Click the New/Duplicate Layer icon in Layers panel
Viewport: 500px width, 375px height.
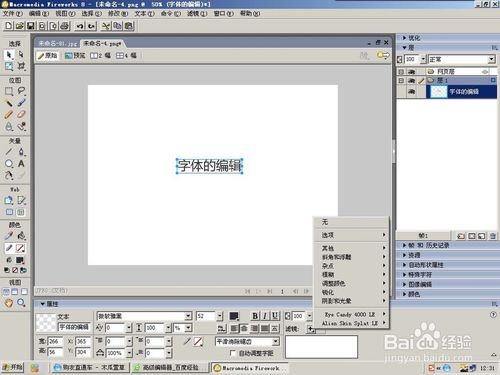pyautogui.click(x=461, y=236)
